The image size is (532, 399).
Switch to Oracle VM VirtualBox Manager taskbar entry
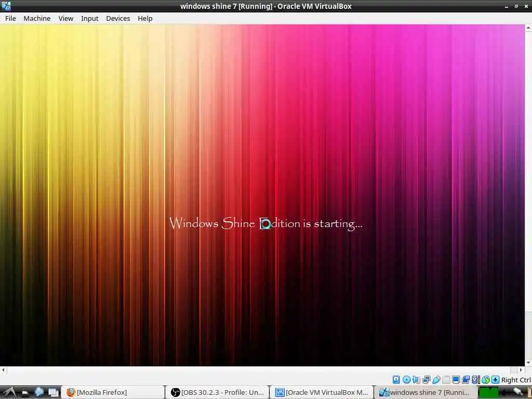click(323, 392)
